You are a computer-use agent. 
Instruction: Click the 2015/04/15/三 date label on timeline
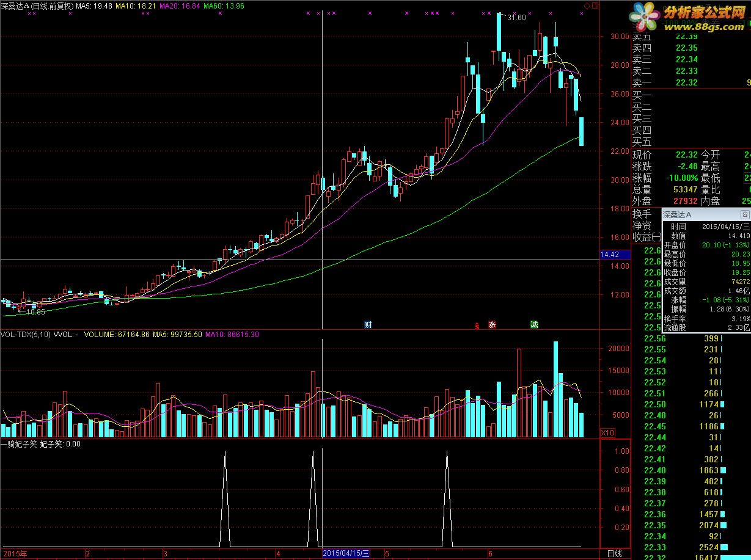pos(346,553)
